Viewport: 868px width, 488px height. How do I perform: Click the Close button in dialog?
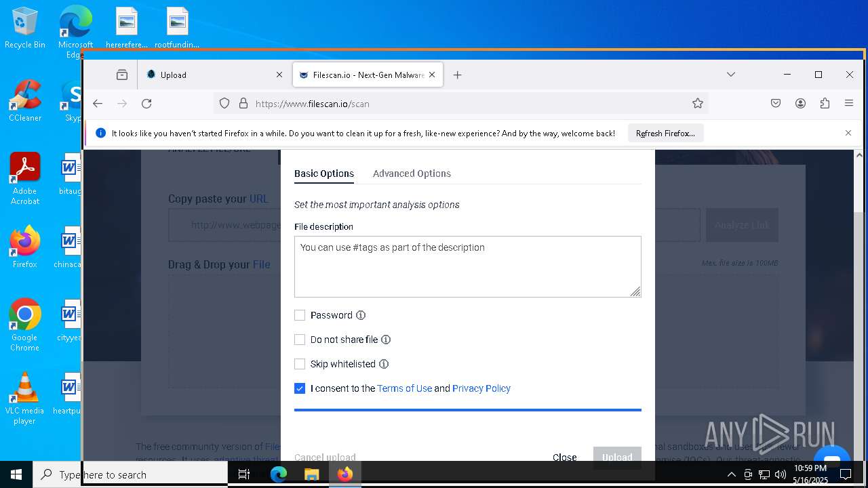click(564, 457)
